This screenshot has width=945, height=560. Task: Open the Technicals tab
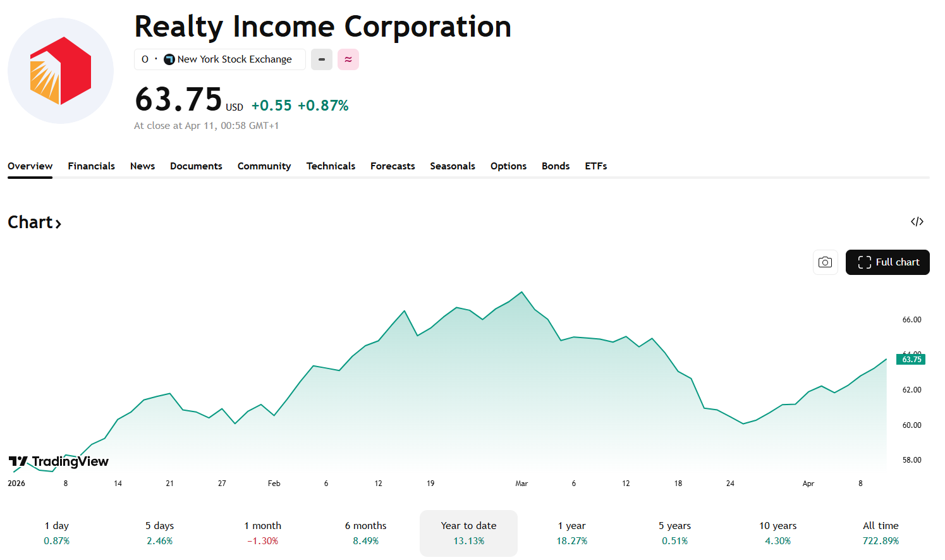pos(331,166)
